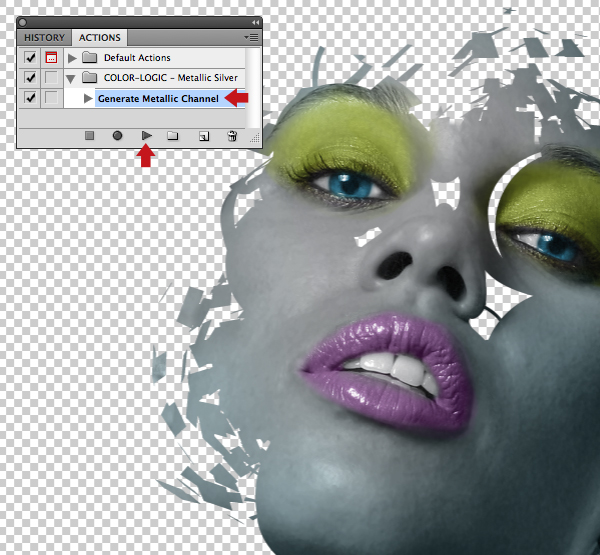Close the Actions panel with circle button
Screen dimensions: 600x555
click(22, 23)
